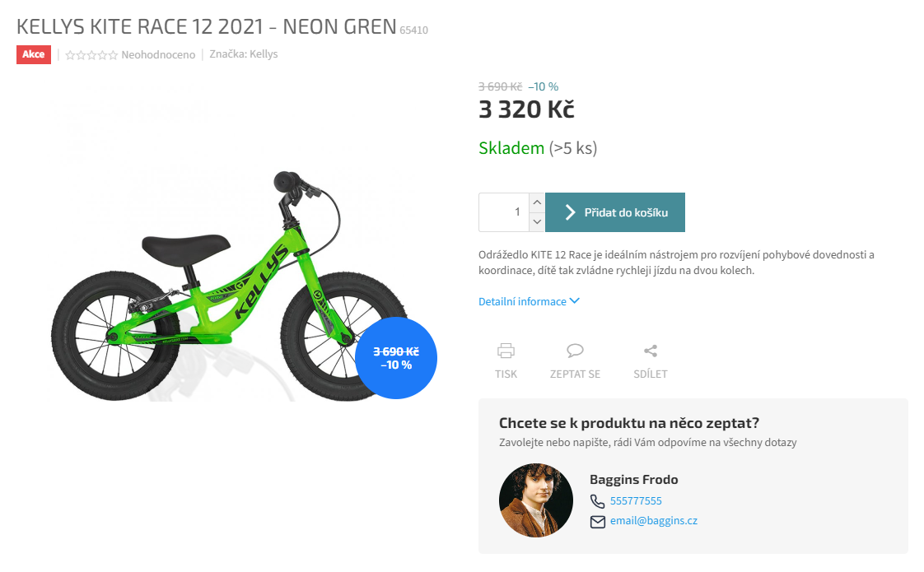
Task: Click the printer icon above TISK
Action: pyautogui.click(x=506, y=351)
